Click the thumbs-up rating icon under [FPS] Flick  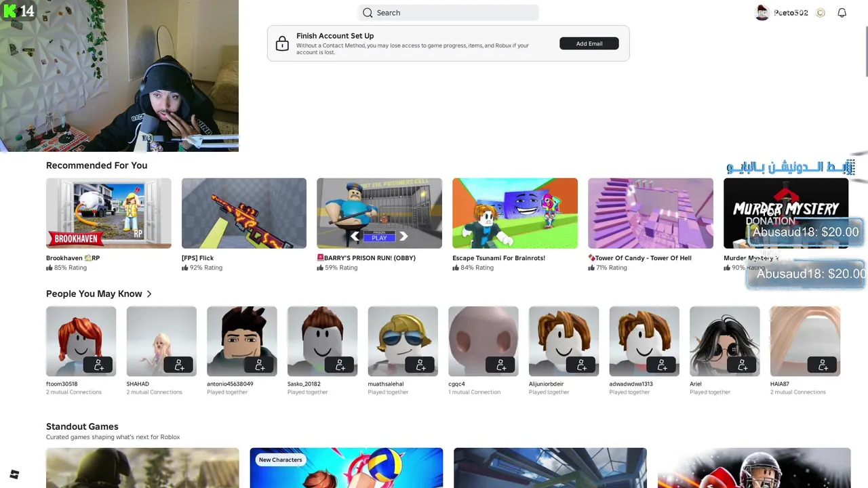[184, 268]
